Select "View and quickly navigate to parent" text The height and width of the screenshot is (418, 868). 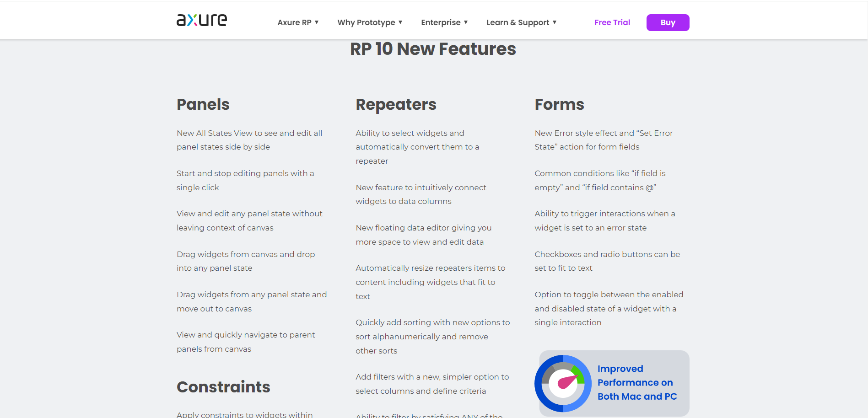point(246,342)
